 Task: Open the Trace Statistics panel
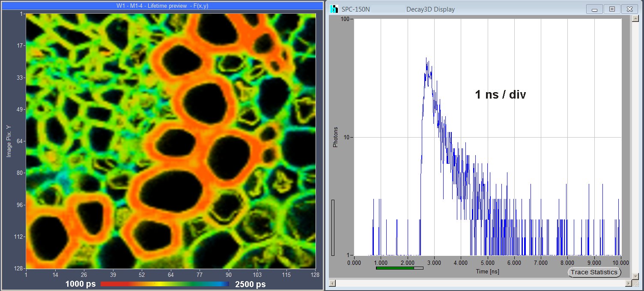point(594,272)
